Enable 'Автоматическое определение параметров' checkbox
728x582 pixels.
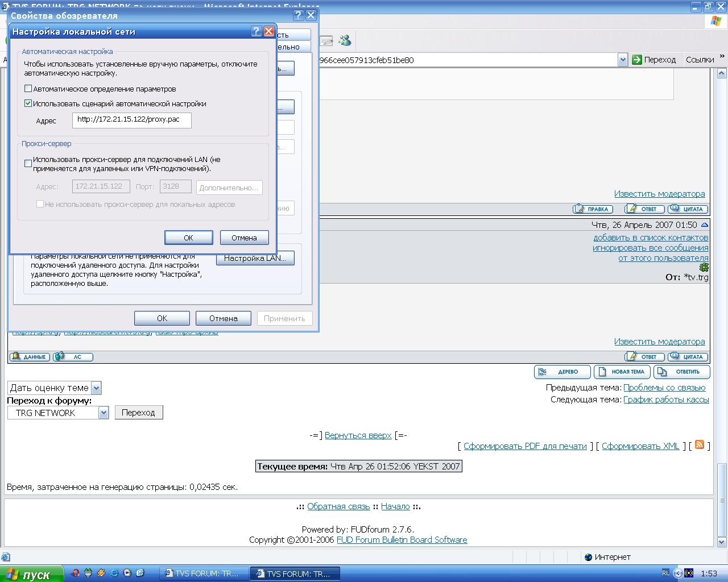point(28,89)
